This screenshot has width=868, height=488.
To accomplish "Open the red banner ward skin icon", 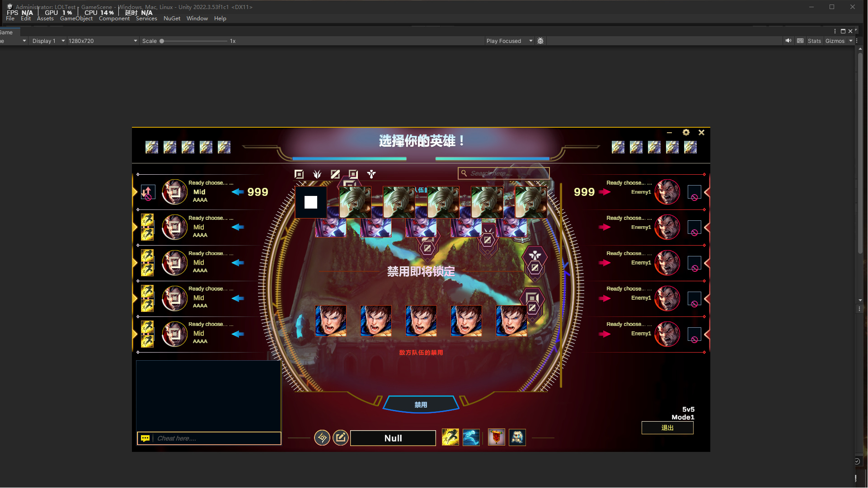I will 496,437.
